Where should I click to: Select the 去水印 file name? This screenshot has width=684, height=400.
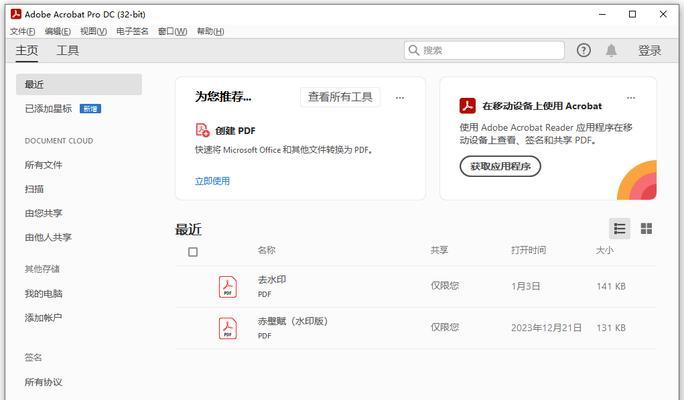click(272, 279)
